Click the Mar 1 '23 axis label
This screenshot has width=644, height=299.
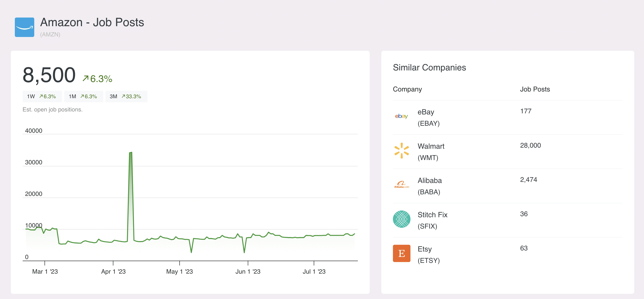click(x=45, y=271)
